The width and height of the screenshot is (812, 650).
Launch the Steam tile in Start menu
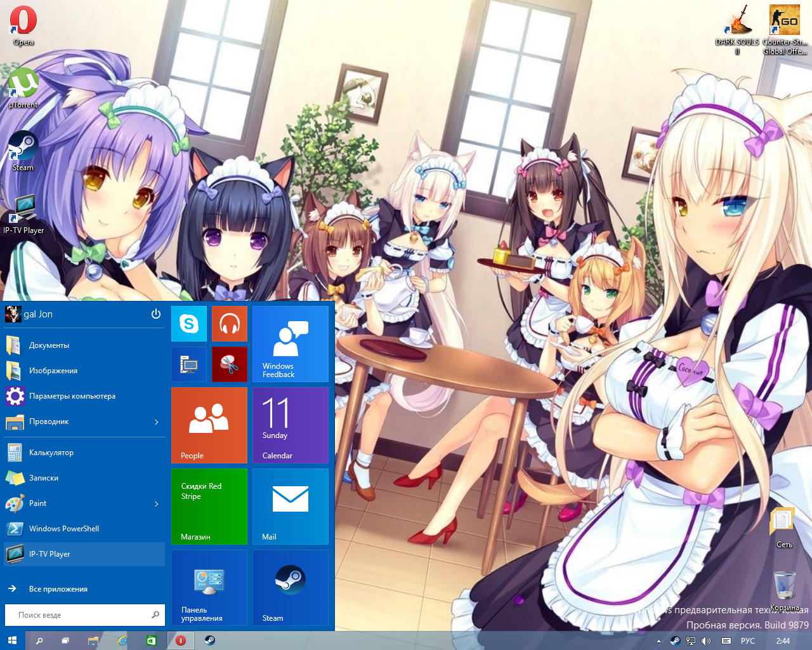pyautogui.click(x=291, y=588)
